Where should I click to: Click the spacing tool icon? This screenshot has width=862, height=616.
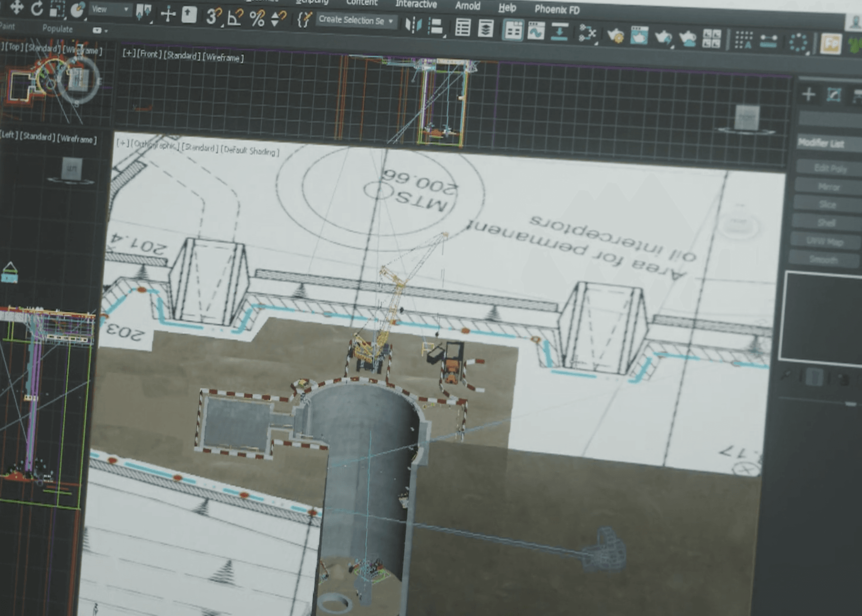pos(768,41)
